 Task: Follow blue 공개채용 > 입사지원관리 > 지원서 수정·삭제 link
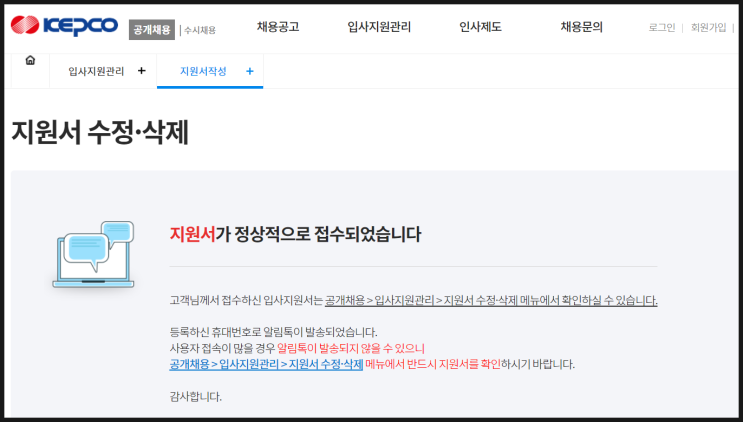coord(266,364)
